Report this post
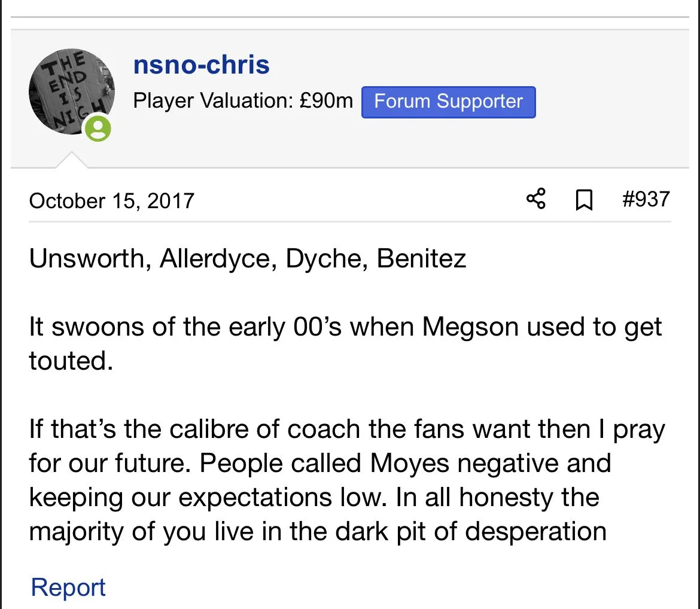The width and height of the screenshot is (700, 609). (68, 587)
